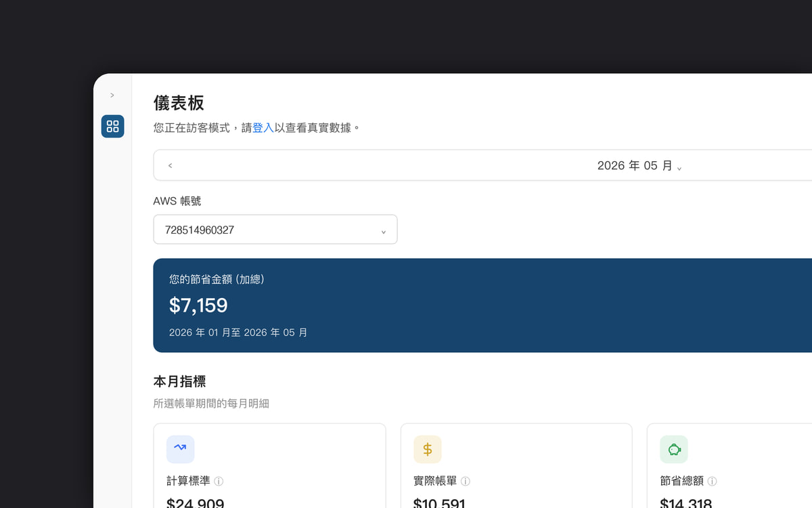Screen dimensions: 812x508
Task: Open the 2026 年 05 月 month dropdown
Action: [x=639, y=166]
